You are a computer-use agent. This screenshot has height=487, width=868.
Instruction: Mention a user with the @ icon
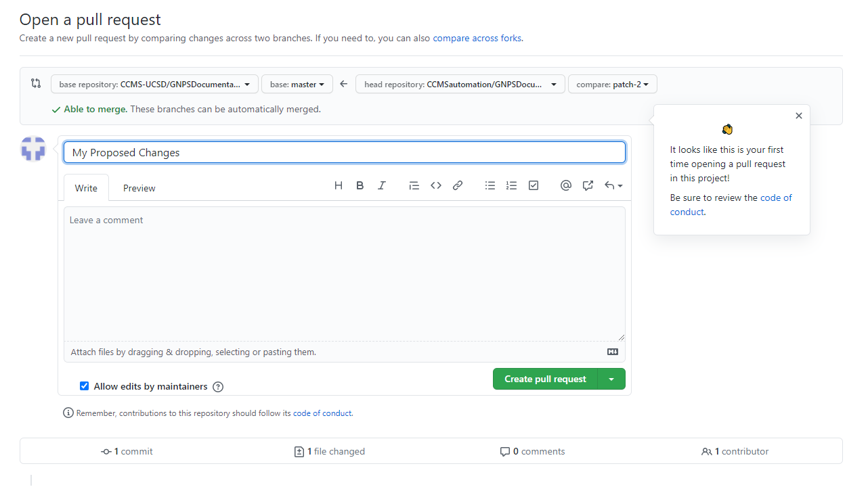click(x=566, y=185)
